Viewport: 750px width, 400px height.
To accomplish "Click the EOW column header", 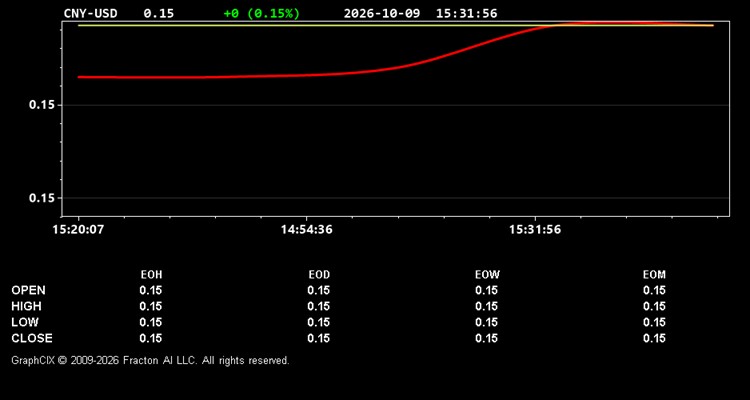I will pyautogui.click(x=487, y=275).
